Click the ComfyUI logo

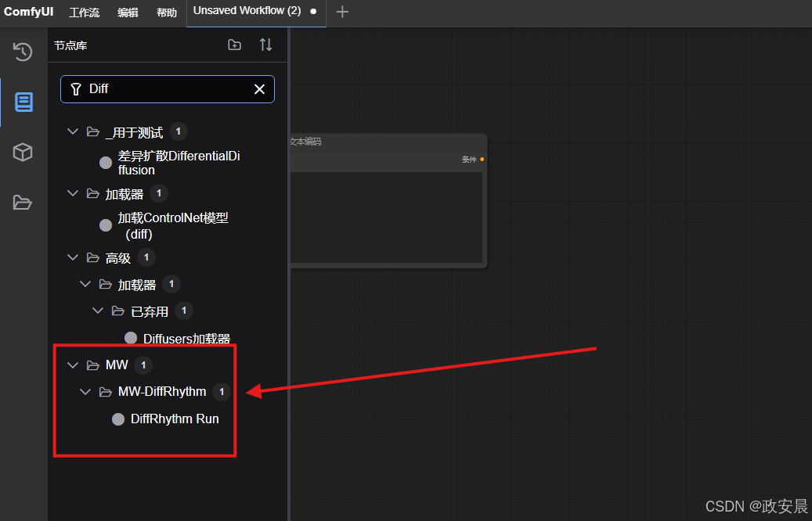point(28,12)
